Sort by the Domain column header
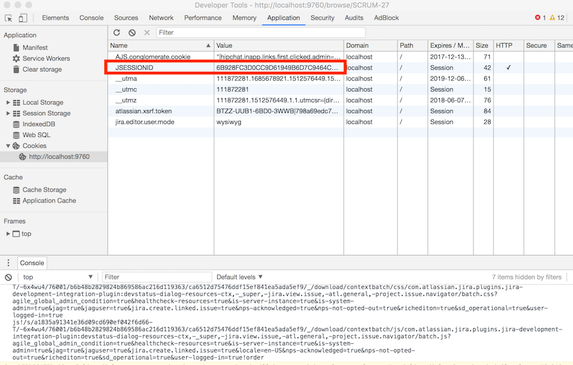 370,46
